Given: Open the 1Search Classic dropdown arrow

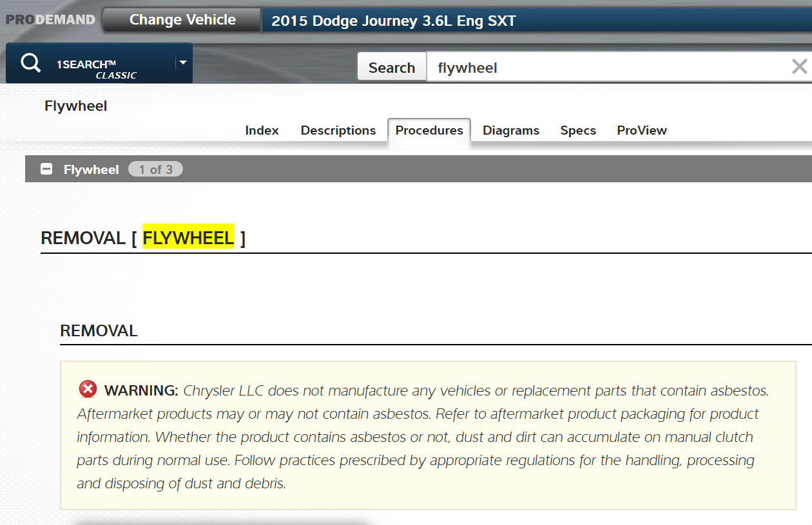Looking at the screenshot, I should point(183,62).
